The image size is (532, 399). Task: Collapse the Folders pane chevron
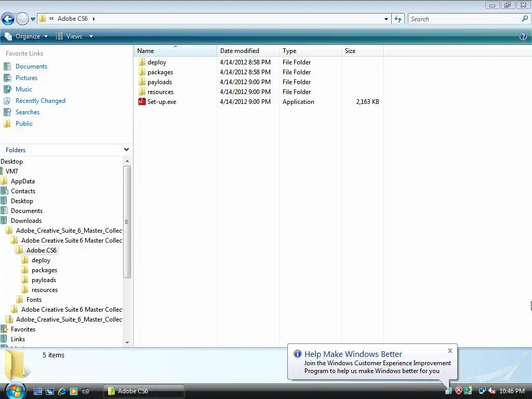click(127, 150)
